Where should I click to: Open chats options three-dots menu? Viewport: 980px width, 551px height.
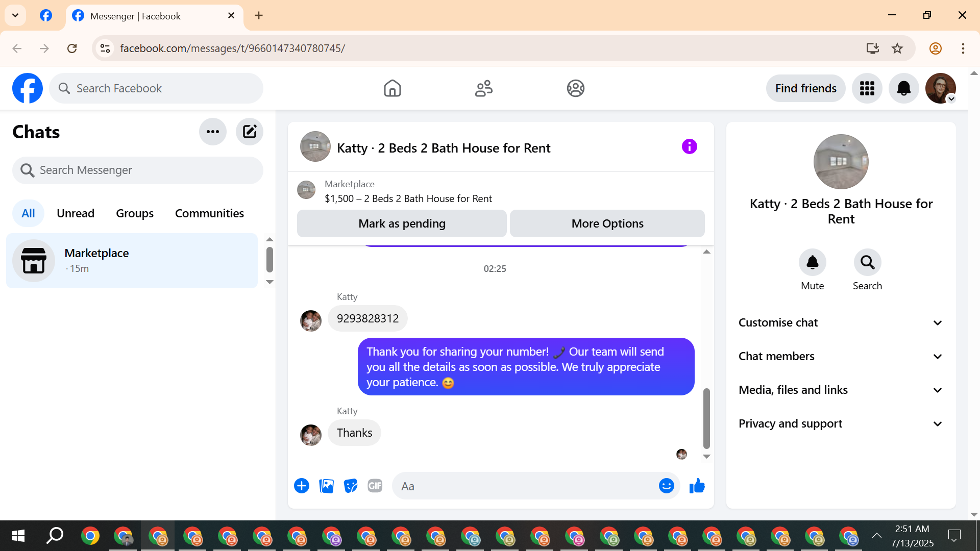(213, 132)
